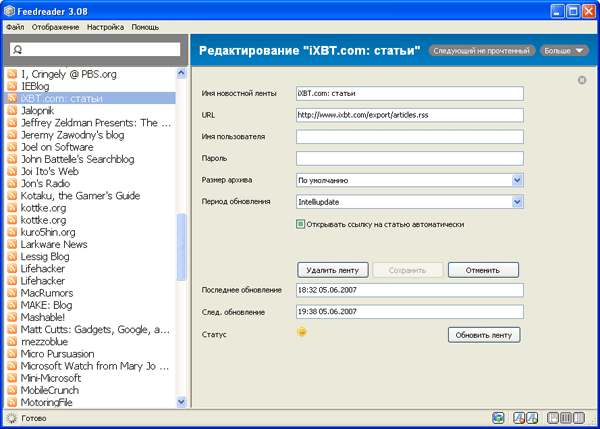This screenshot has height=429, width=600.
Task: Click the RSS icon beside Joel on Software
Action: click(x=12, y=147)
